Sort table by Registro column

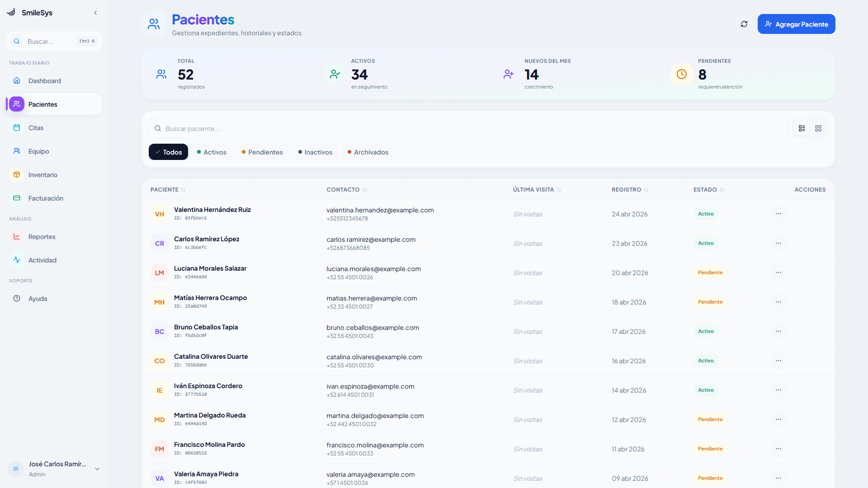pyautogui.click(x=630, y=189)
